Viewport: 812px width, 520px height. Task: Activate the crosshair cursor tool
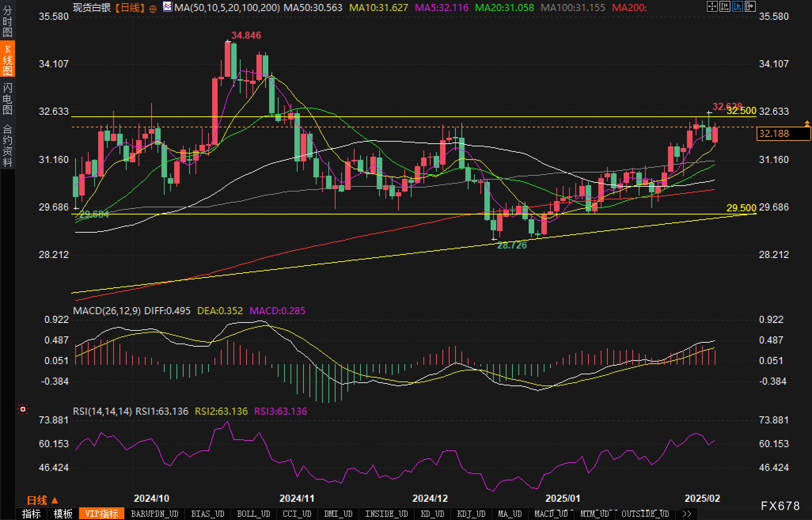713,7
